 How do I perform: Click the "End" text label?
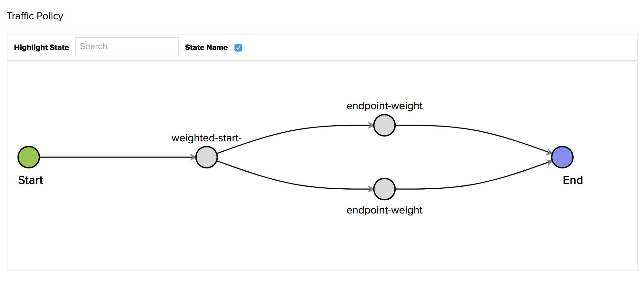click(x=573, y=180)
